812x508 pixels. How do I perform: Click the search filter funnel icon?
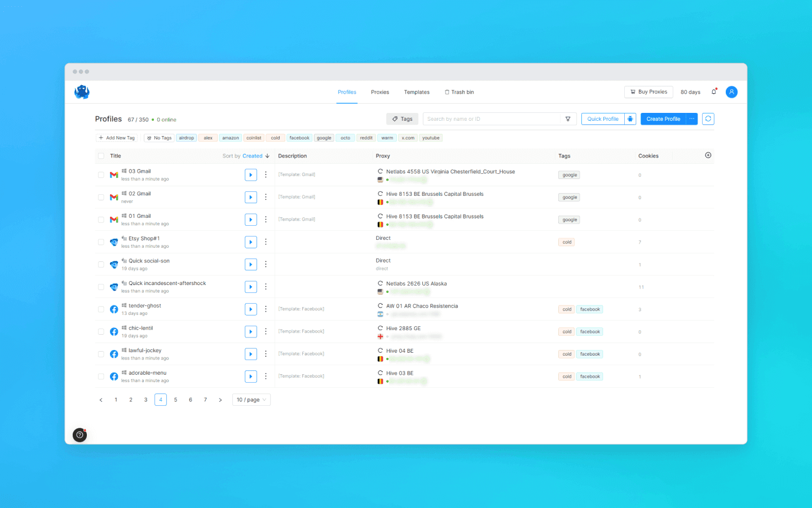pyautogui.click(x=568, y=119)
